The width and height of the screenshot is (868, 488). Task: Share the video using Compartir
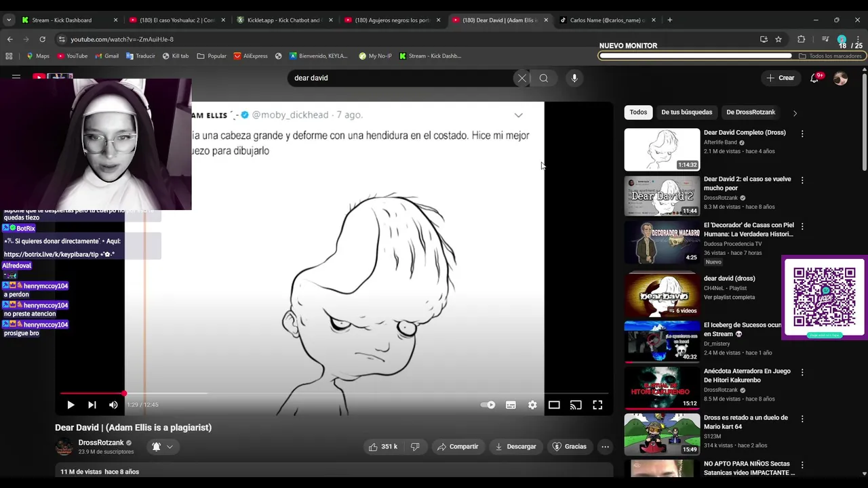[458, 447]
